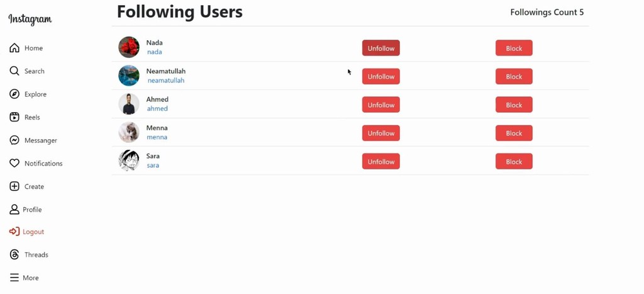Open the Explore compass icon

(14, 94)
